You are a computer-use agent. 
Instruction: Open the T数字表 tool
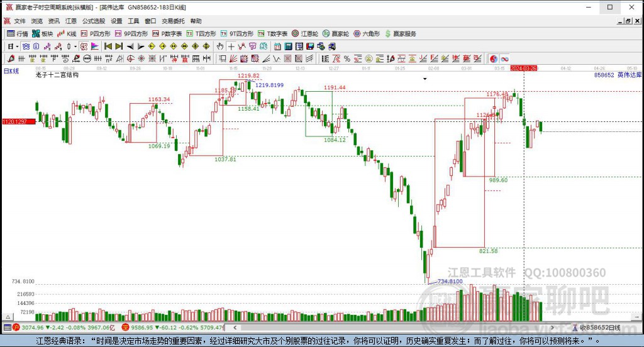coord(273,34)
